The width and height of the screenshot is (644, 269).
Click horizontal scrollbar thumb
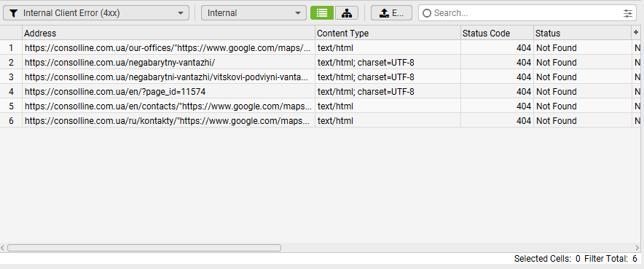(144, 248)
